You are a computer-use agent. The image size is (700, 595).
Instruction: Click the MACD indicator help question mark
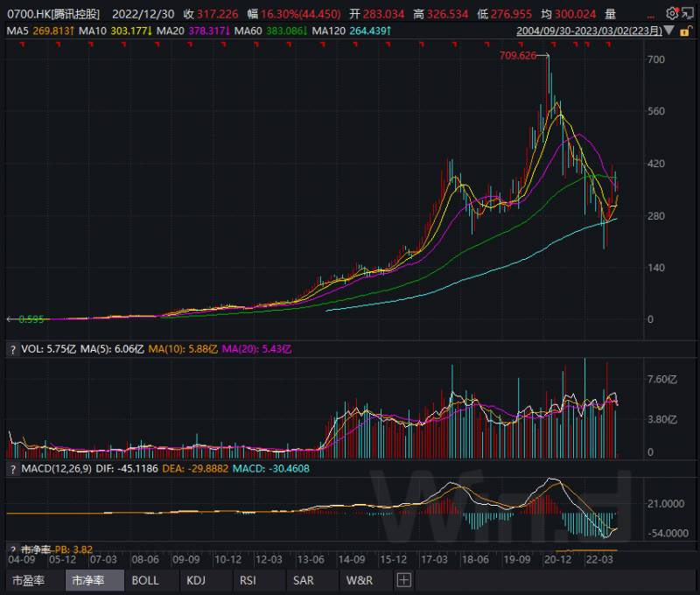[13, 469]
